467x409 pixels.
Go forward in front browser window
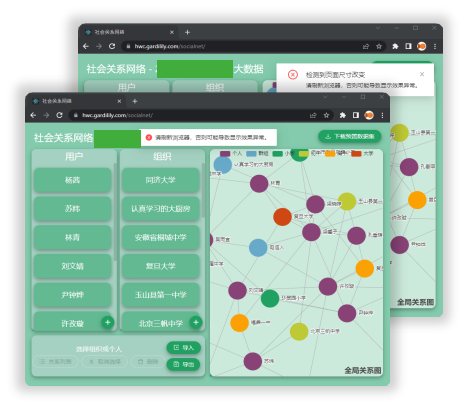tap(46, 115)
